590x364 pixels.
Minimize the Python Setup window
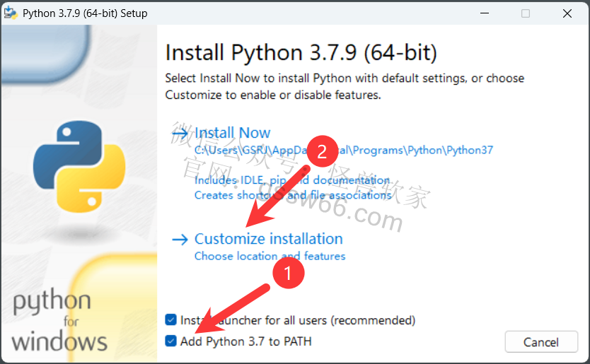tap(485, 13)
